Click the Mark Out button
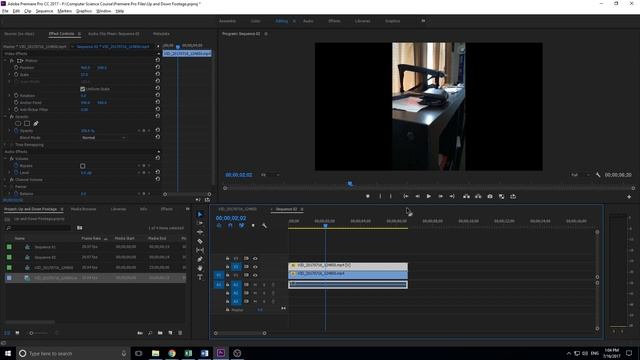 pos(391,196)
